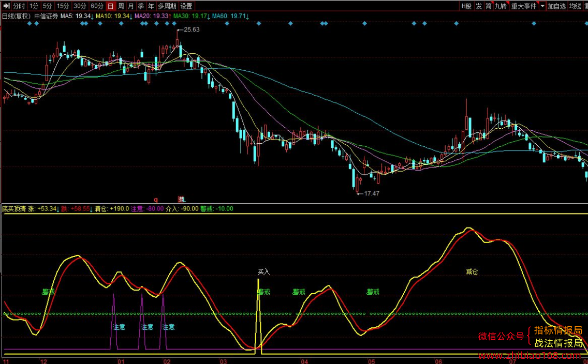Click the 25.63 high price label

click(x=192, y=29)
